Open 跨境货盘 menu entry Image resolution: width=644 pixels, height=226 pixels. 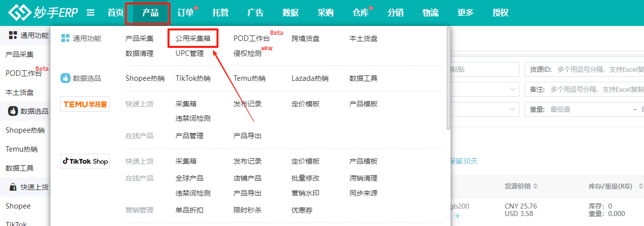(305, 38)
